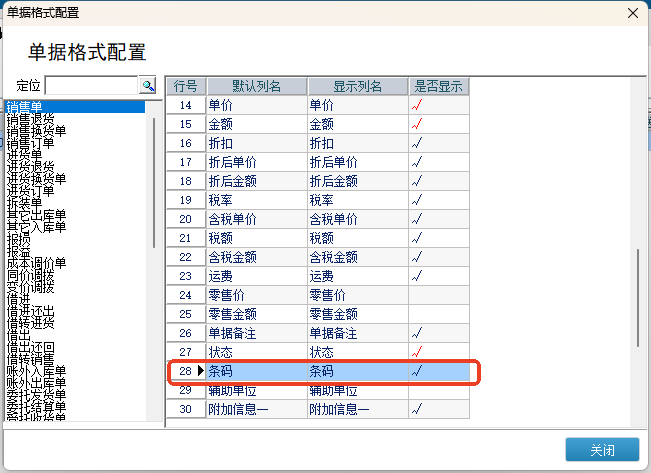Click the search icon next to 定位 field
Image resolution: width=651 pixels, height=473 pixels.
[x=148, y=86]
